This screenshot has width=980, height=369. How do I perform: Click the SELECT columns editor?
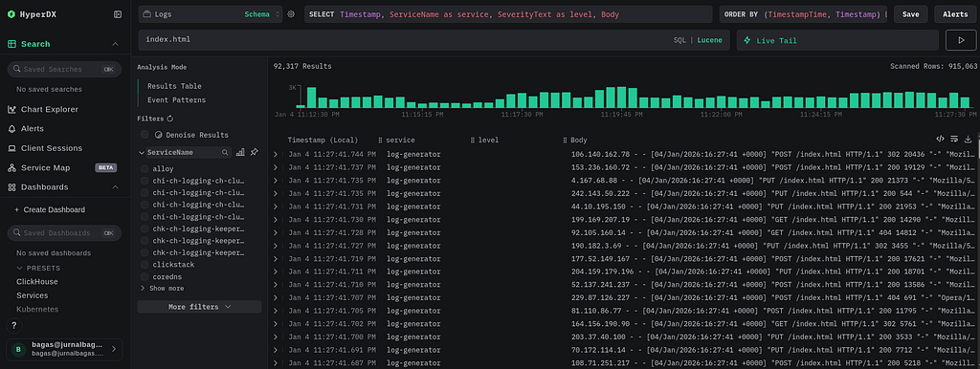tap(508, 14)
